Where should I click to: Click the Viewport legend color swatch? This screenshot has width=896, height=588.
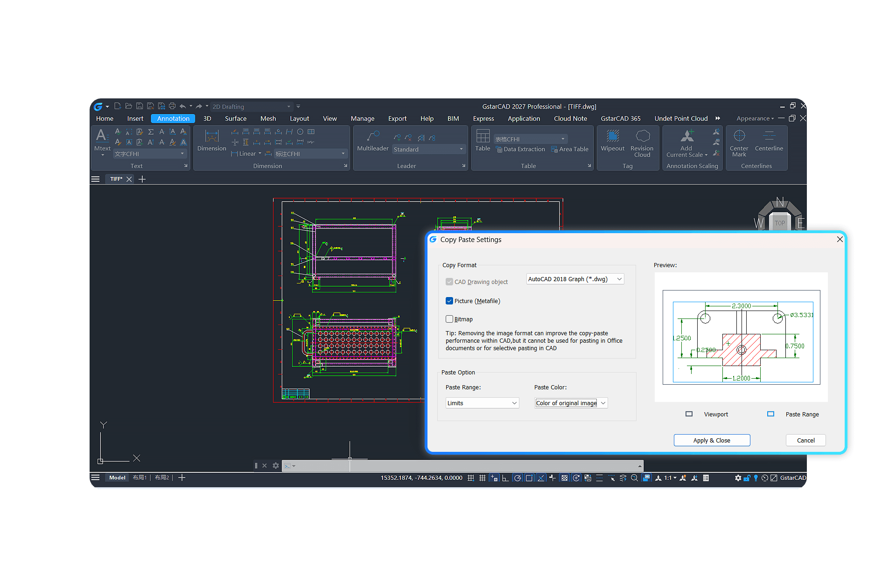[689, 414]
